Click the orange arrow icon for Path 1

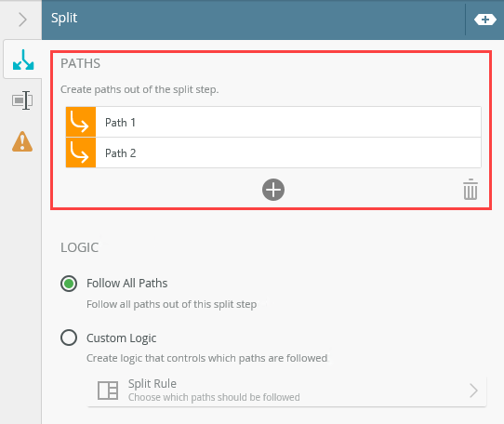(81, 122)
